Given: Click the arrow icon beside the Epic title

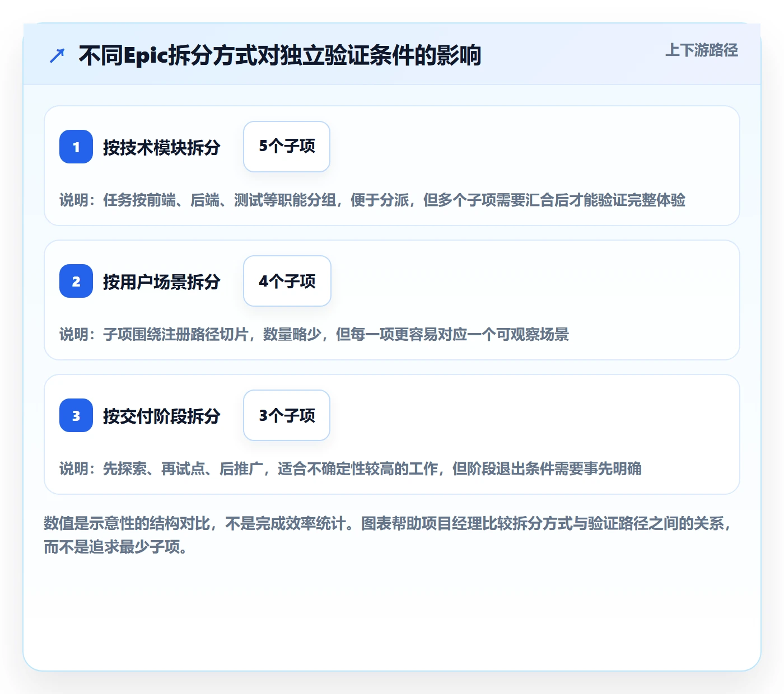Looking at the screenshot, I should (57, 55).
